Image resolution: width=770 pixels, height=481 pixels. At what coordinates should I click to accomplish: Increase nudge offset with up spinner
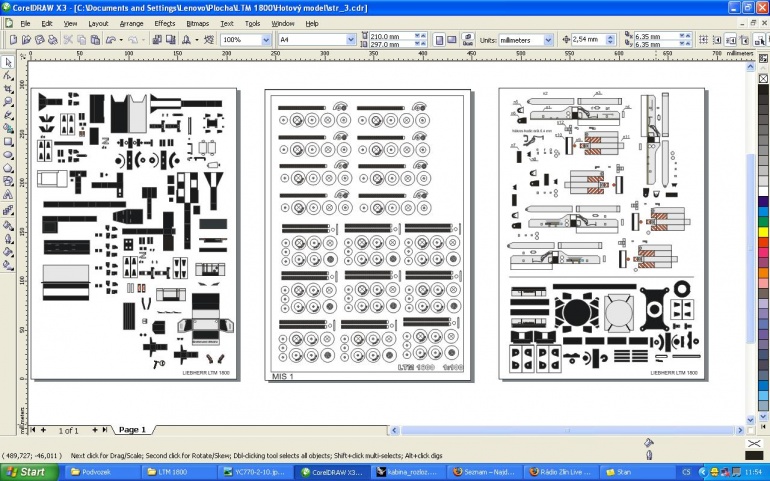(610, 37)
